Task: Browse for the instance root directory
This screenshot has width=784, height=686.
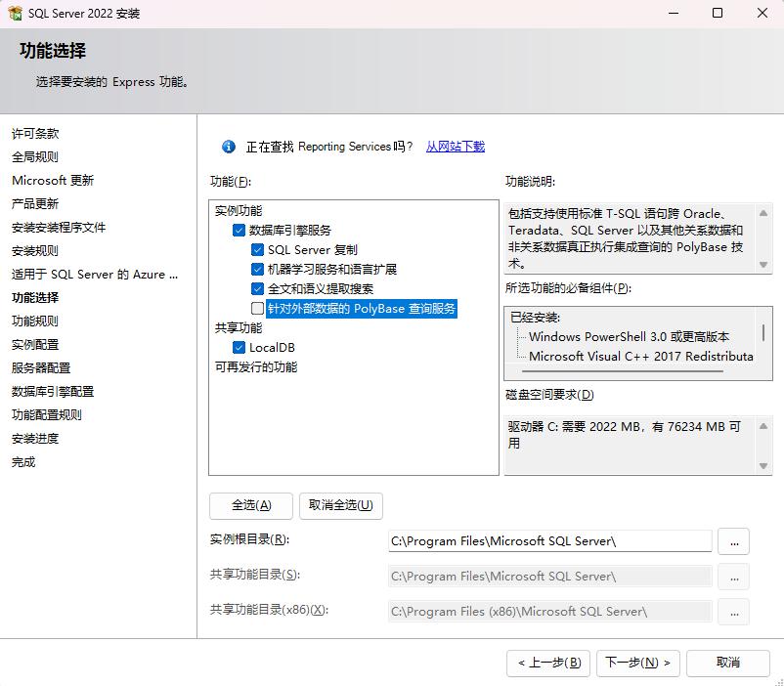Action: (733, 540)
